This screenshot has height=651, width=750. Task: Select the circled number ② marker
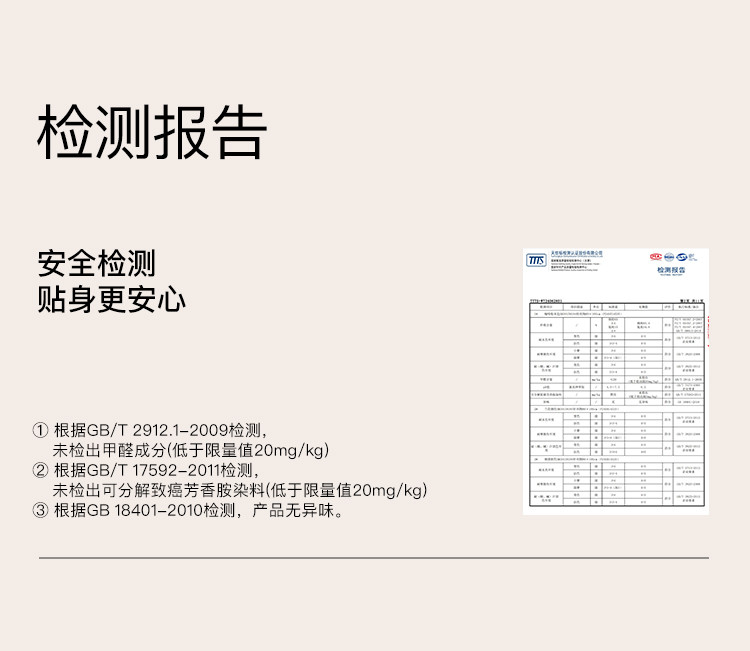[41, 471]
